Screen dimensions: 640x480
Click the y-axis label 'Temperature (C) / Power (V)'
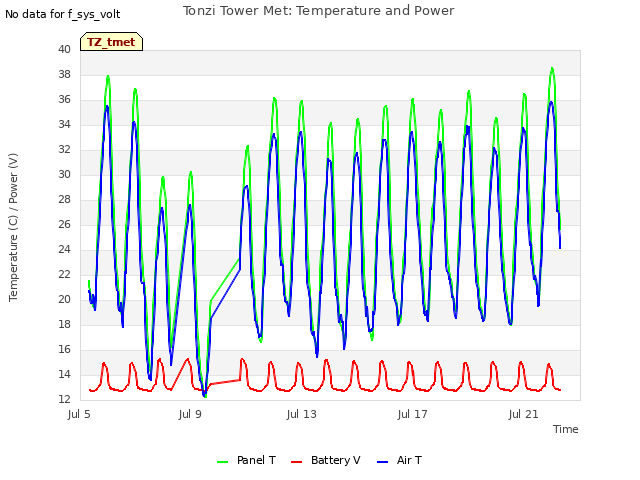[13, 227]
